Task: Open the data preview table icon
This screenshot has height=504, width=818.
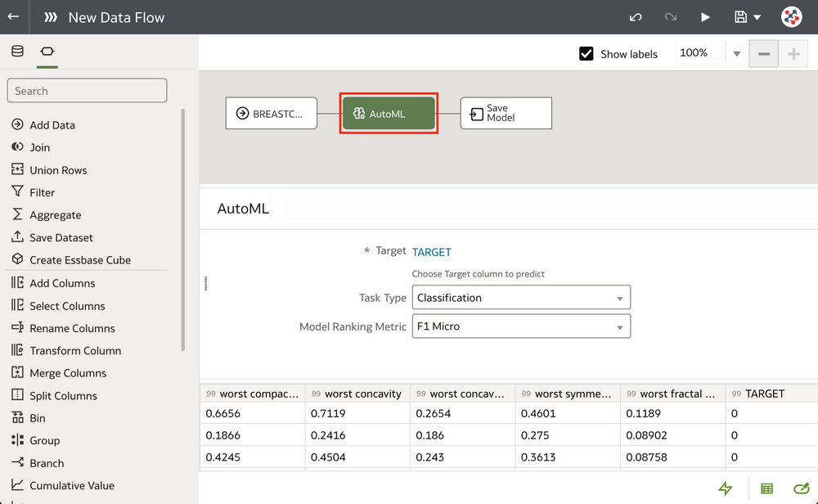Action: pyautogui.click(x=766, y=488)
